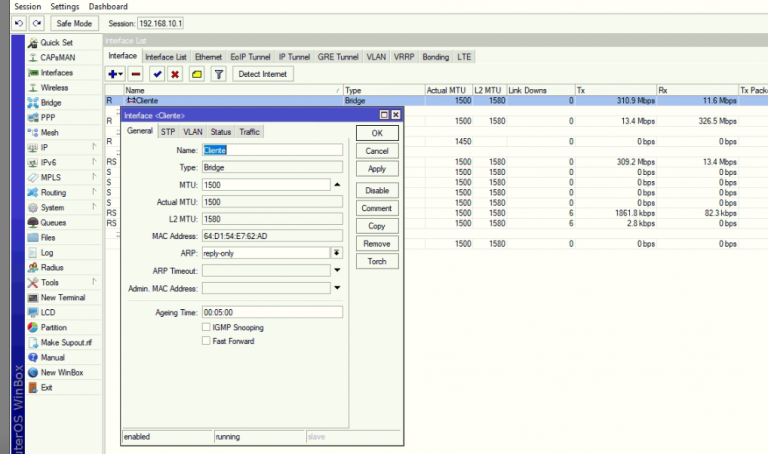Image resolution: width=768 pixels, height=454 pixels.
Task: Click the yellow comment icon in toolbar
Action: pos(197,74)
